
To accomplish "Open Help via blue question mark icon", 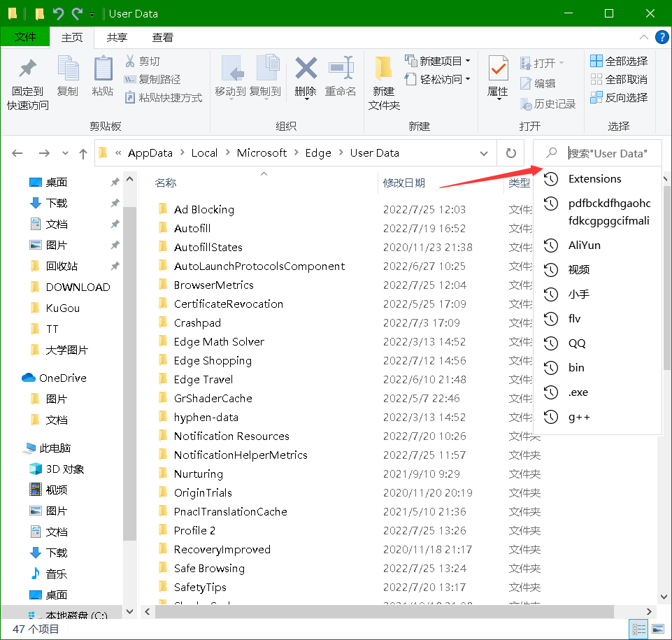I will [x=662, y=37].
